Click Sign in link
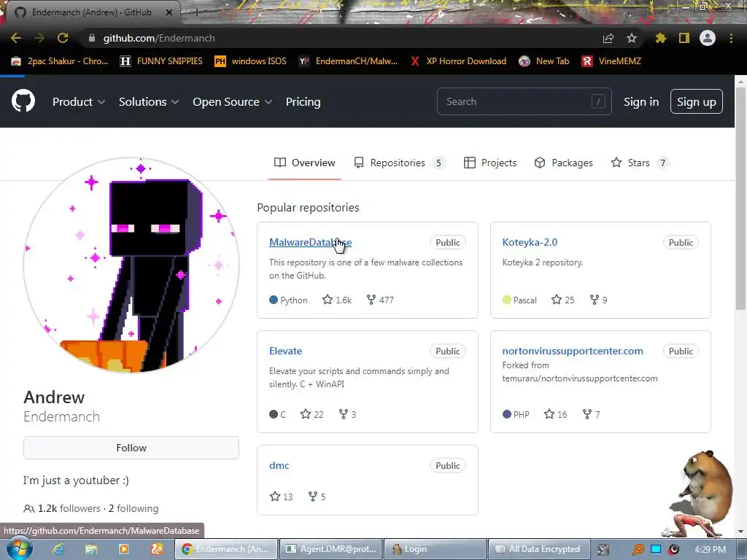This screenshot has width=747, height=560. 641,102
